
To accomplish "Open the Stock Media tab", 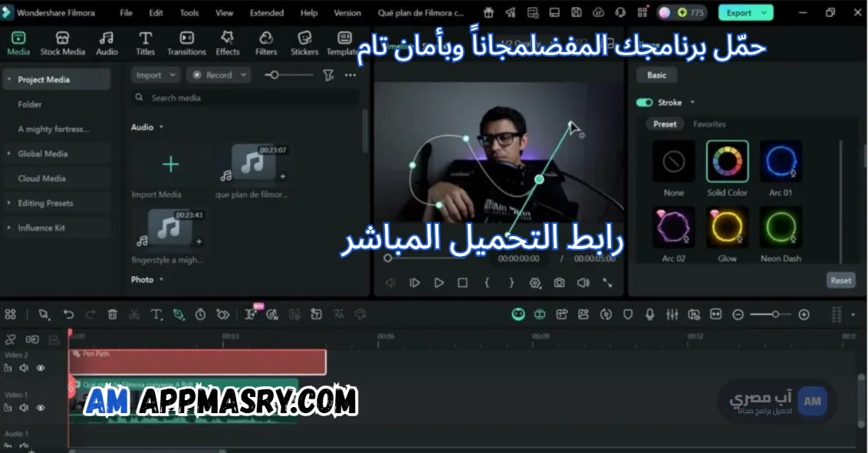I will (x=63, y=43).
